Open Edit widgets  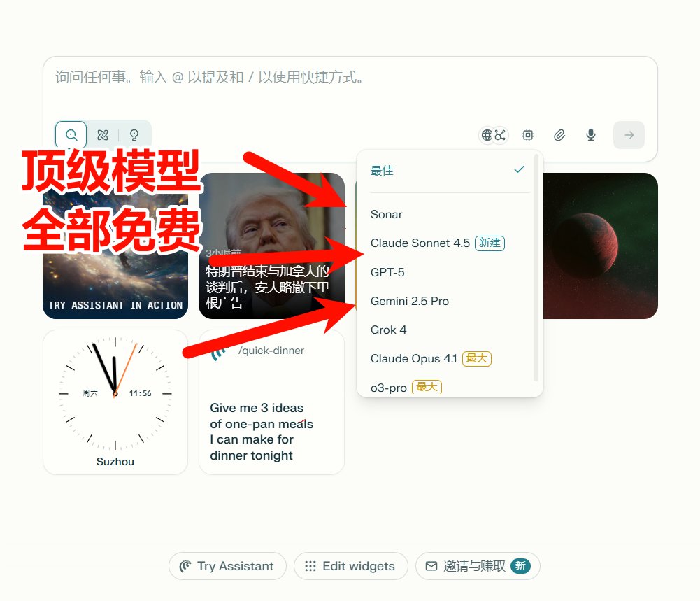coord(351,566)
